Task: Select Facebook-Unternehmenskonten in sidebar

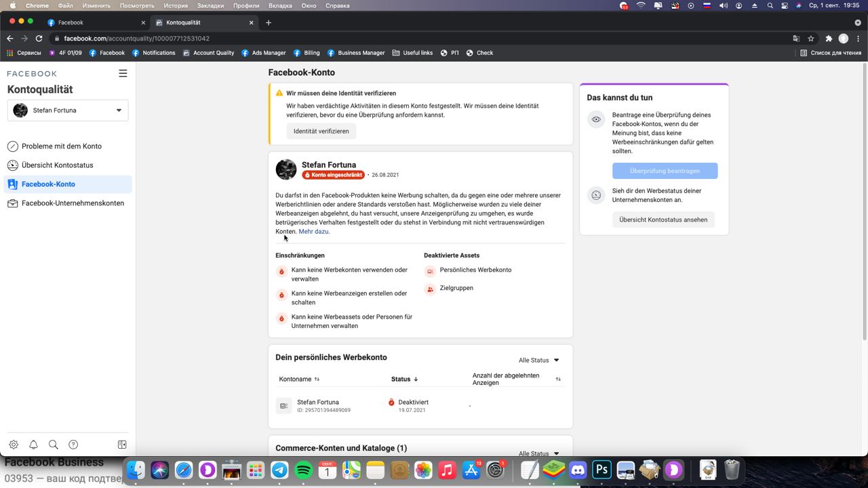Action: pyautogui.click(x=68, y=203)
